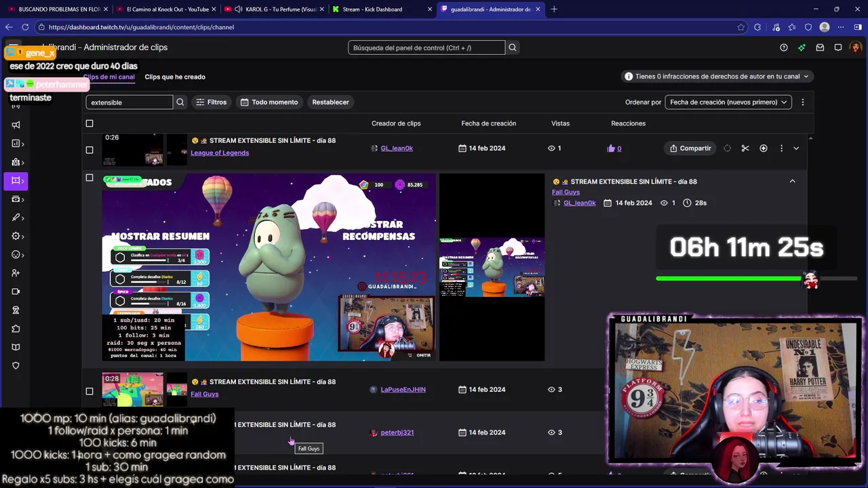
Task: Open the paintbrush customization sidebar icon
Action: tap(16, 218)
